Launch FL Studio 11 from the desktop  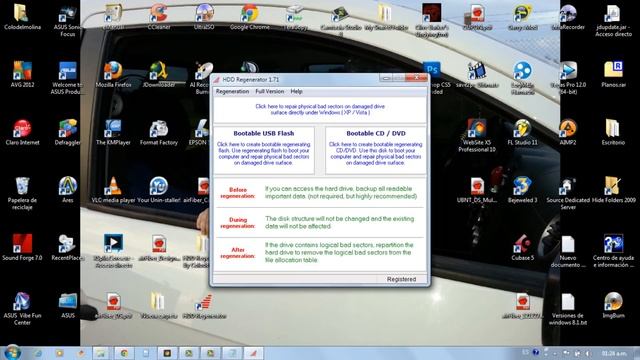(x=522, y=132)
